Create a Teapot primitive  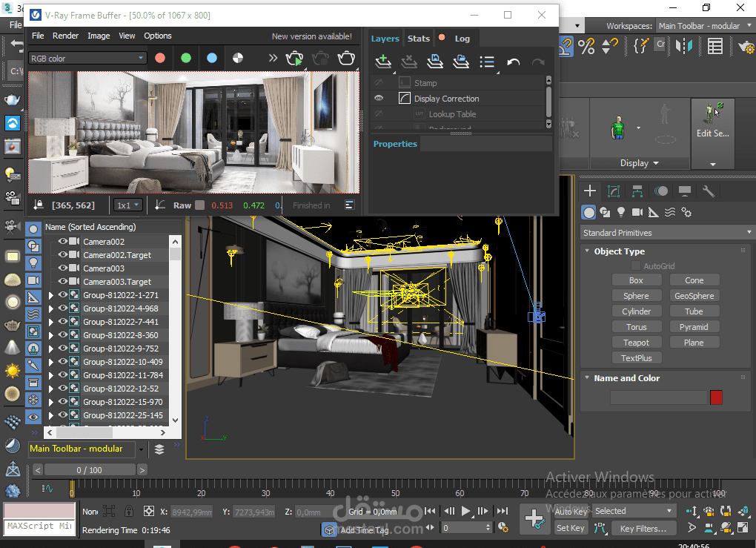[x=637, y=343]
